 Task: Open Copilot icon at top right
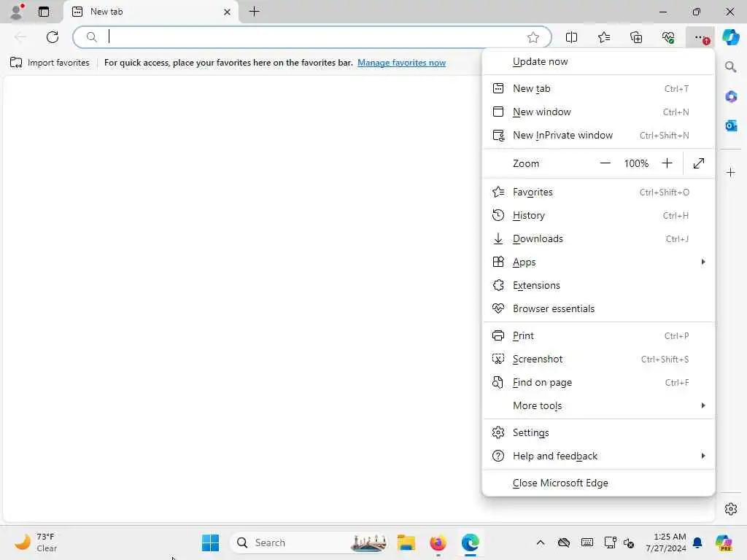(730, 37)
